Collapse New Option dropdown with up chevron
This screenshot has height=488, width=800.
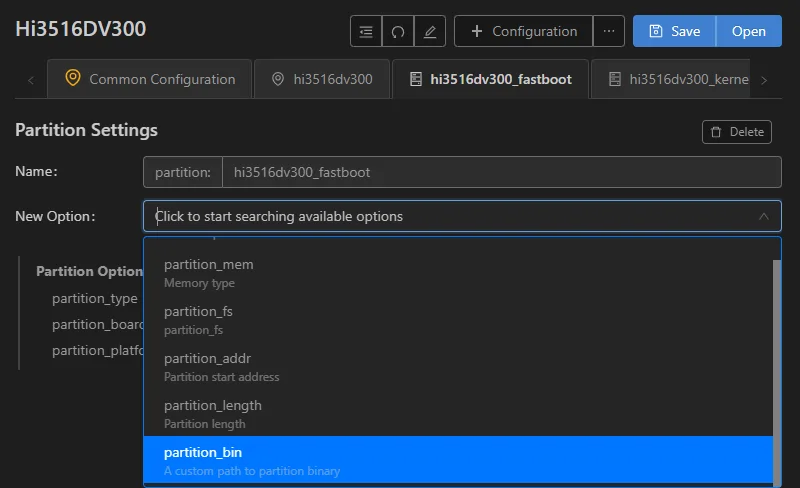[763, 216]
